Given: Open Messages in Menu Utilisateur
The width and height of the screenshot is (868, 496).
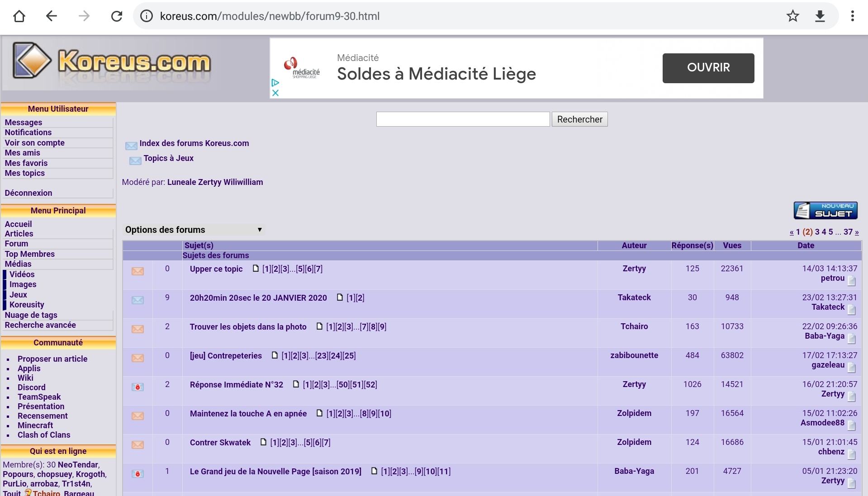Looking at the screenshot, I should [24, 123].
